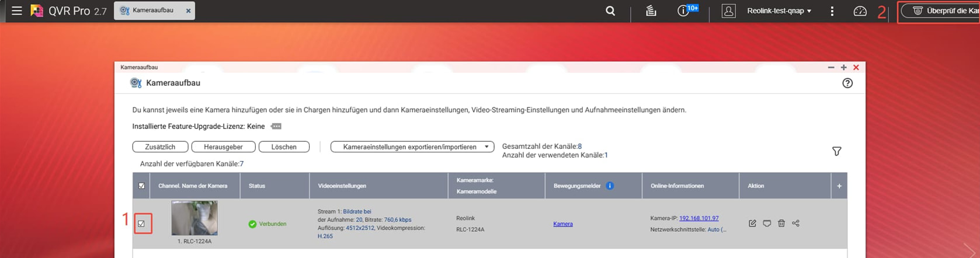The image size is (980, 258).
Task: Click the help question mark icon
Action: coord(847,83)
